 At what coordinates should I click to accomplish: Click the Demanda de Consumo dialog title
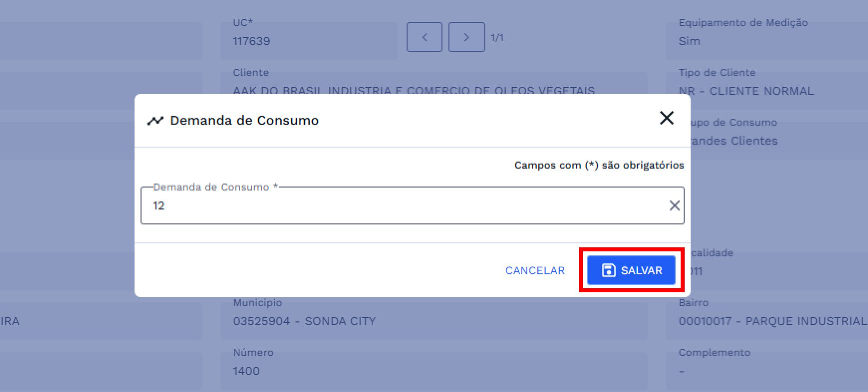tap(244, 120)
